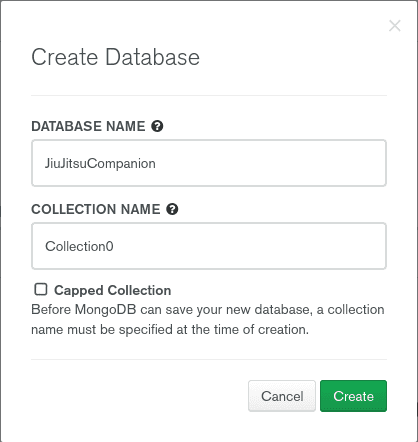The height and width of the screenshot is (442, 418).
Task: Click the Create Database heading
Action: tap(115, 57)
